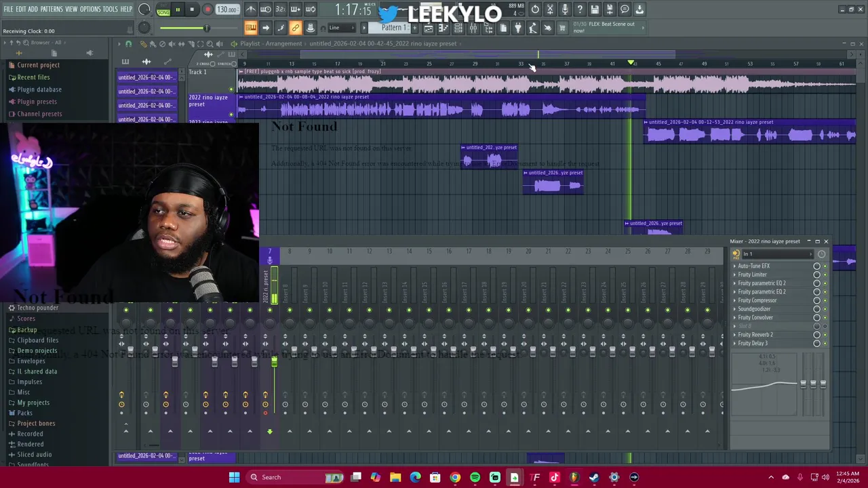Open Spotify from the taskbar
This screenshot has width=868, height=488.
(x=475, y=477)
